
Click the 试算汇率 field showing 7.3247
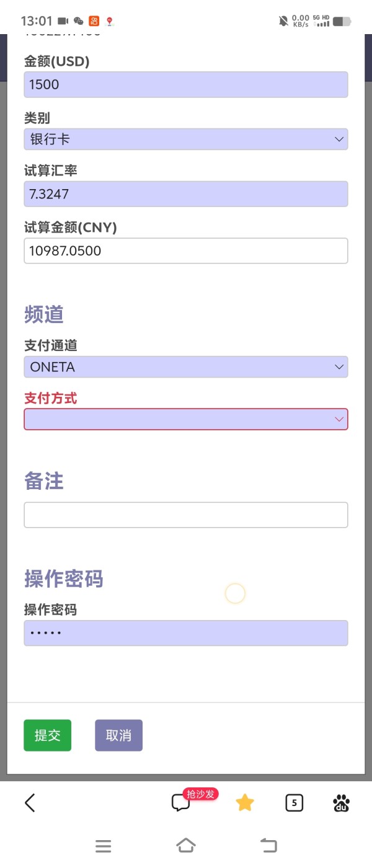coord(185,194)
